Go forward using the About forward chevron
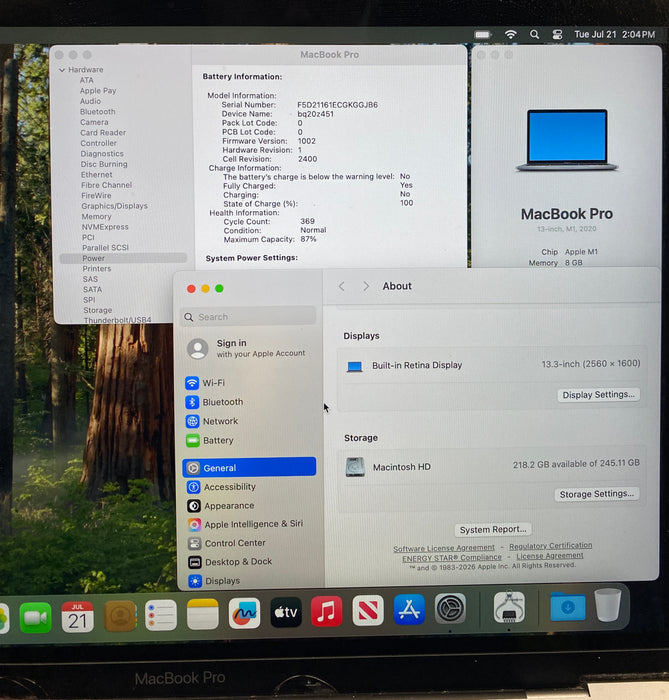The width and height of the screenshot is (669, 700). click(366, 286)
